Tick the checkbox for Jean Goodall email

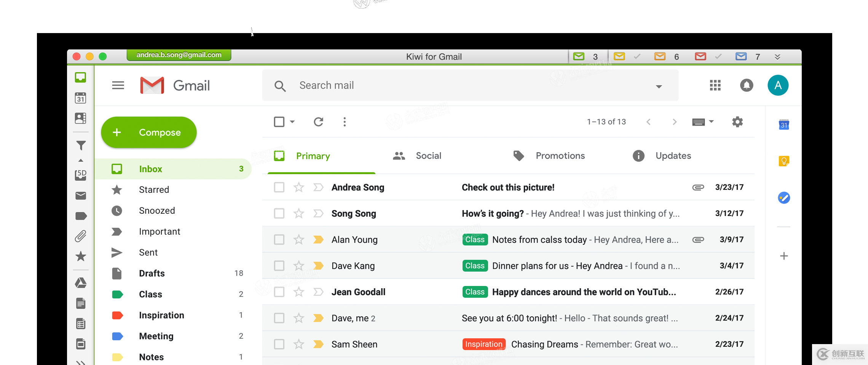279,292
